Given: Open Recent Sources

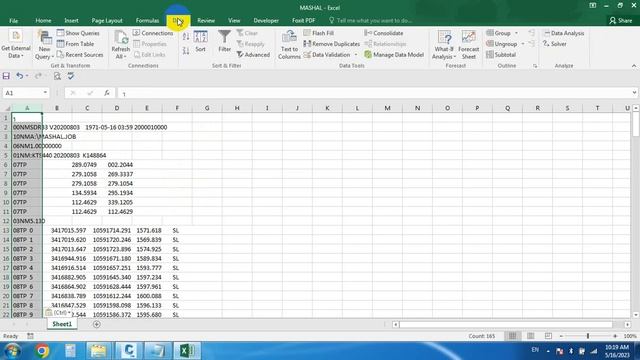Looking at the screenshot, I should (80, 54).
